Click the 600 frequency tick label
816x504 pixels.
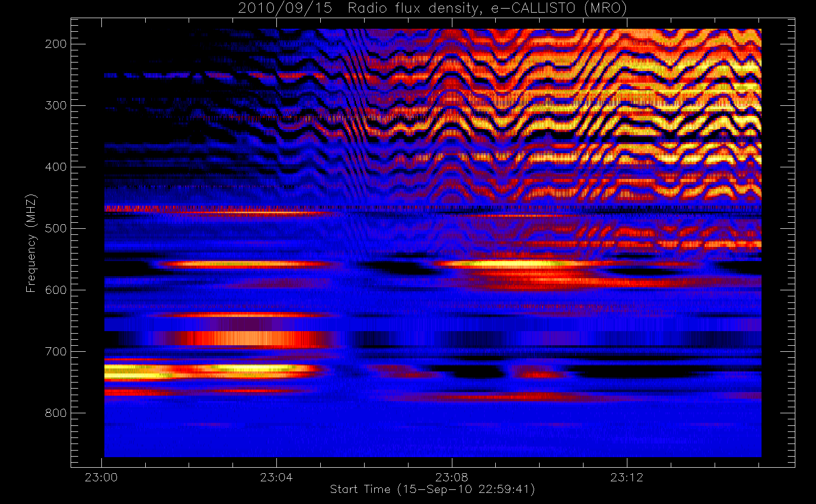coord(56,290)
